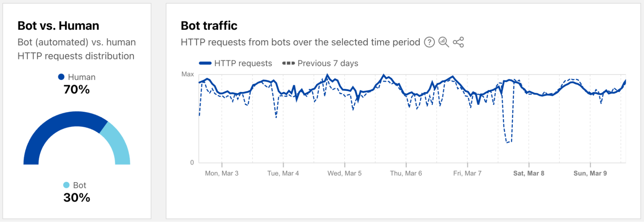Click the Bot vs. Human card title

pyautogui.click(x=58, y=26)
